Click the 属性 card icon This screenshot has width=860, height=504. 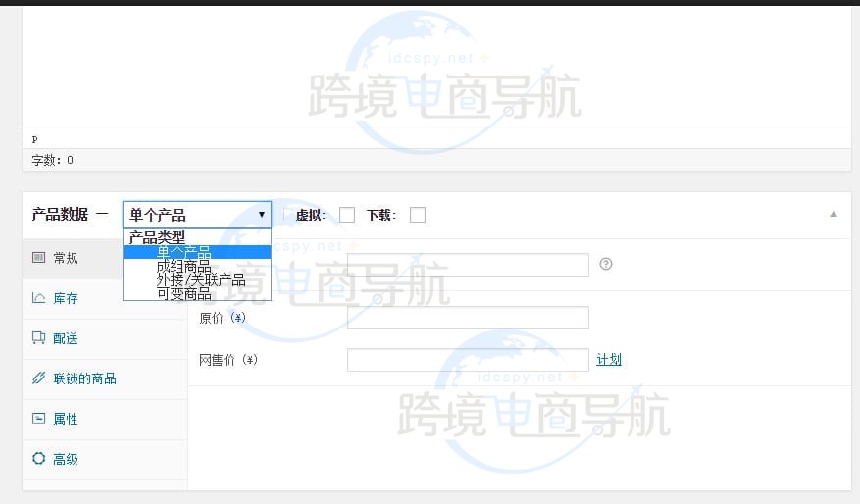[38, 419]
